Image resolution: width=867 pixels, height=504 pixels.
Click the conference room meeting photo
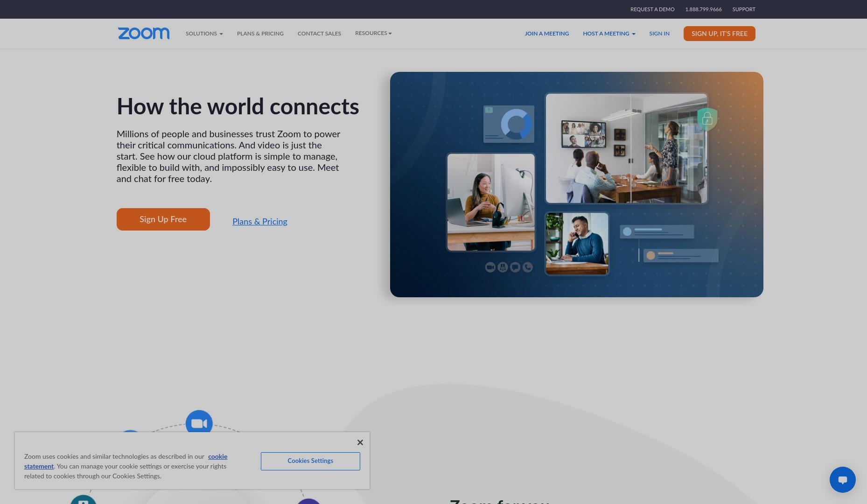626,148
